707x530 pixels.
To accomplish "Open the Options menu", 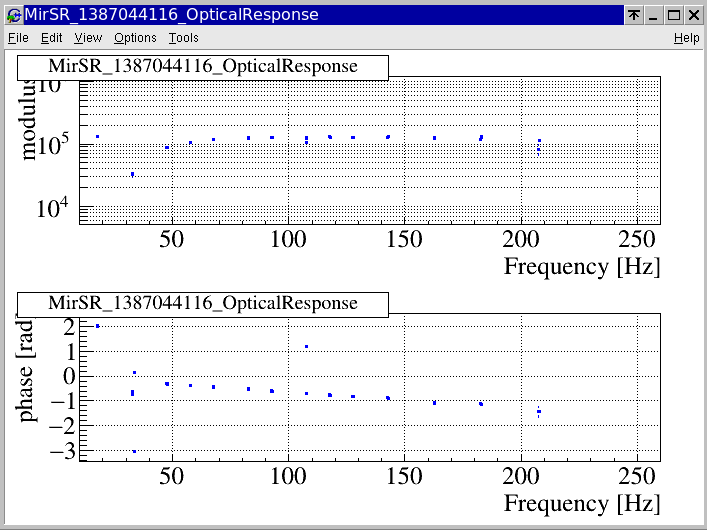I will (135, 38).
